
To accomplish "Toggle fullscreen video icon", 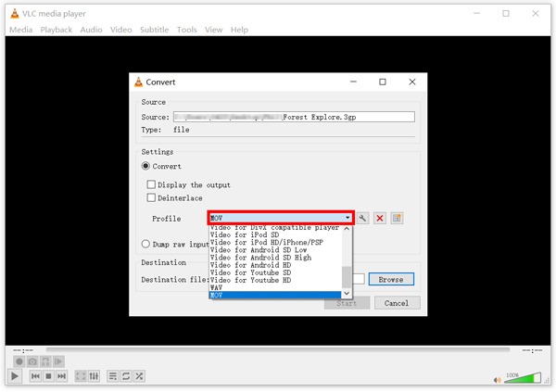I will coord(81,376).
